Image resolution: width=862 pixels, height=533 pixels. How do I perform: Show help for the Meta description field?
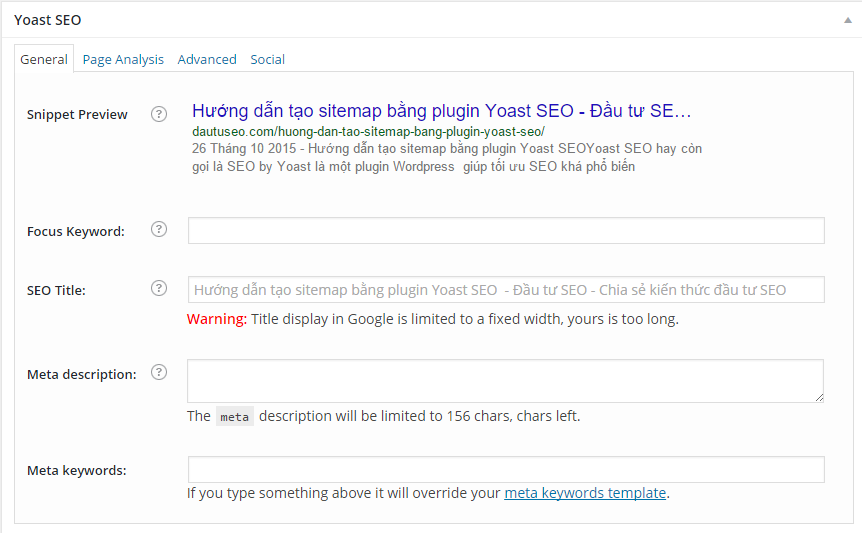coord(159,373)
